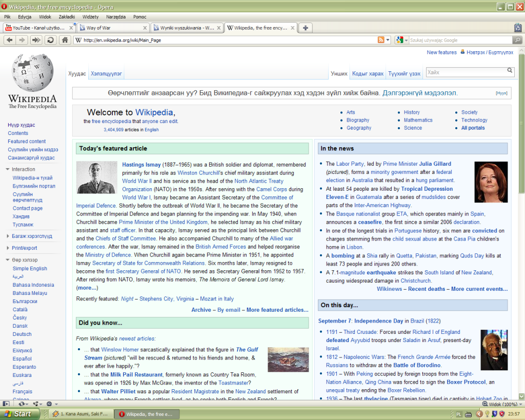Click the magnifier button in Opera search box
Screen dimensions: 525x420
point(517,40)
